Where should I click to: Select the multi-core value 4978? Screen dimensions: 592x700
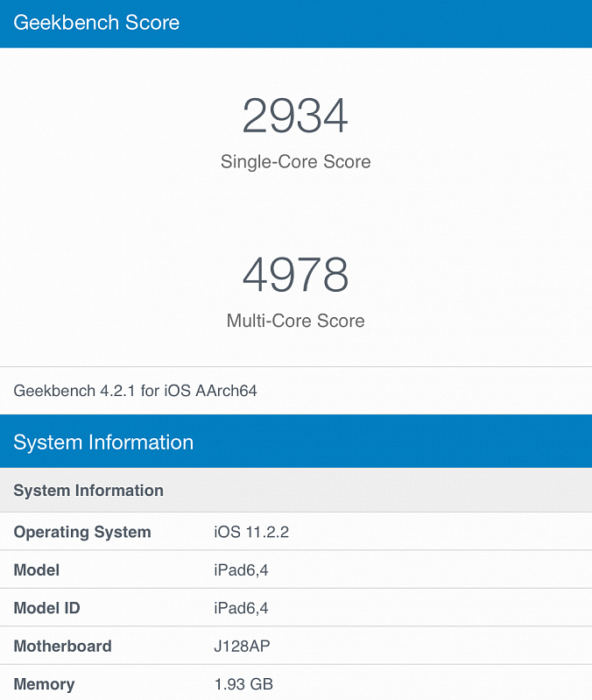click(x=295, y=274)
